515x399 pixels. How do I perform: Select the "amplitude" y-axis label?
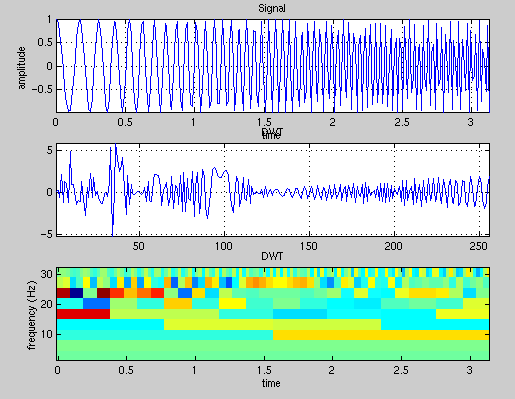pos(21,68)
